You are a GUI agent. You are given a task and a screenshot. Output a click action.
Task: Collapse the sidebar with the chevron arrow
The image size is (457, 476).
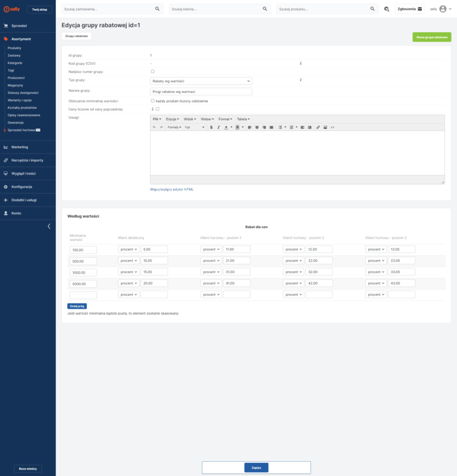click(x=49, y=226)
